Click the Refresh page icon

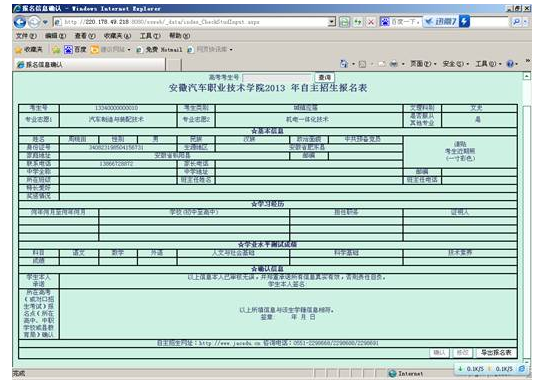tap(358, 22)
